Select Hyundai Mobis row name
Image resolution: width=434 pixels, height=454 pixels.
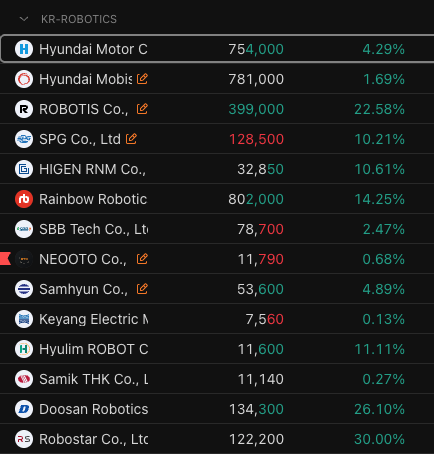click(86, 79)
